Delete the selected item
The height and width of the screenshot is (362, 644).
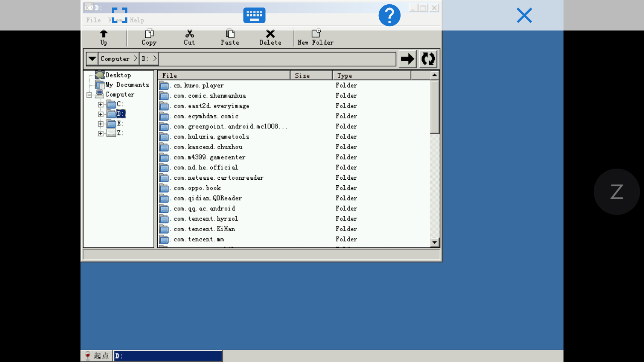(270, 38)
